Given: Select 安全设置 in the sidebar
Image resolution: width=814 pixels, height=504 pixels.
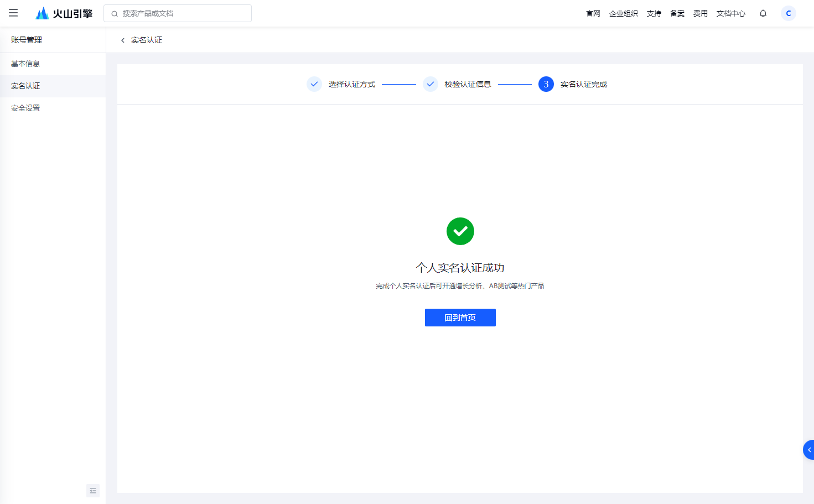Looking at the screenshot, I should pos(53,108).
